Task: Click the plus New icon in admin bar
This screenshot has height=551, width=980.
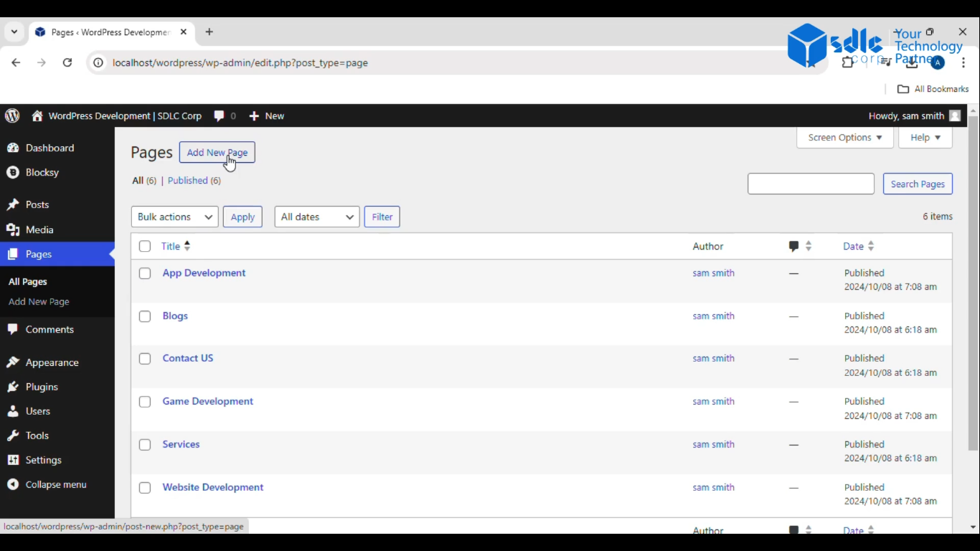Action: (x=254, y=116)
